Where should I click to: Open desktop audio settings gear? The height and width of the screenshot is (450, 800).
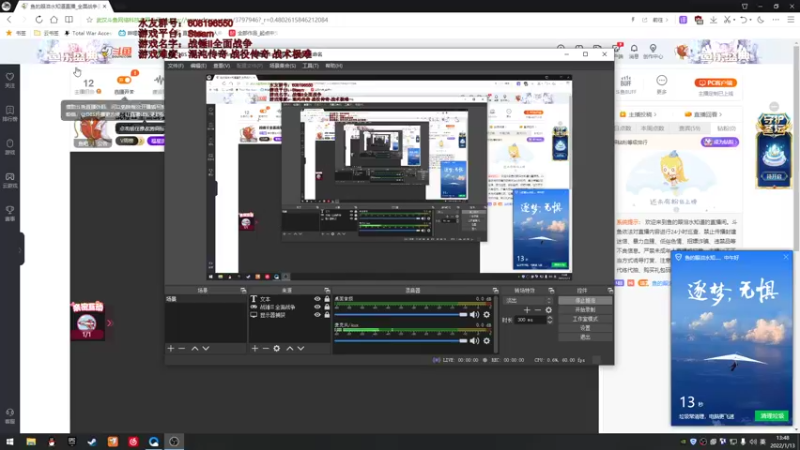(x=487, y=315)
